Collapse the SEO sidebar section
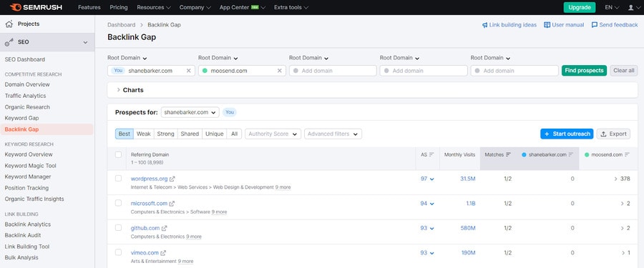 click(85, 42)
